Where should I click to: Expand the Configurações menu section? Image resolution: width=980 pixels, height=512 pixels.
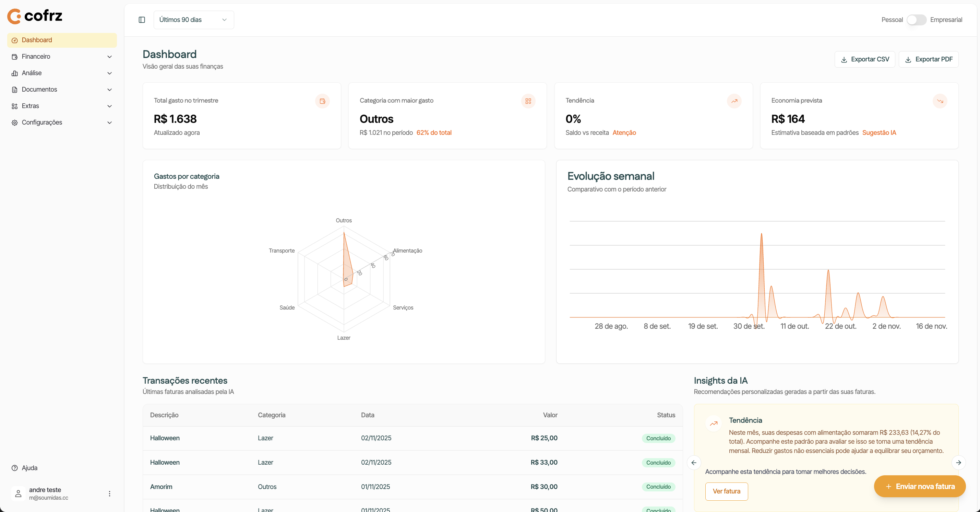point(62,123)
